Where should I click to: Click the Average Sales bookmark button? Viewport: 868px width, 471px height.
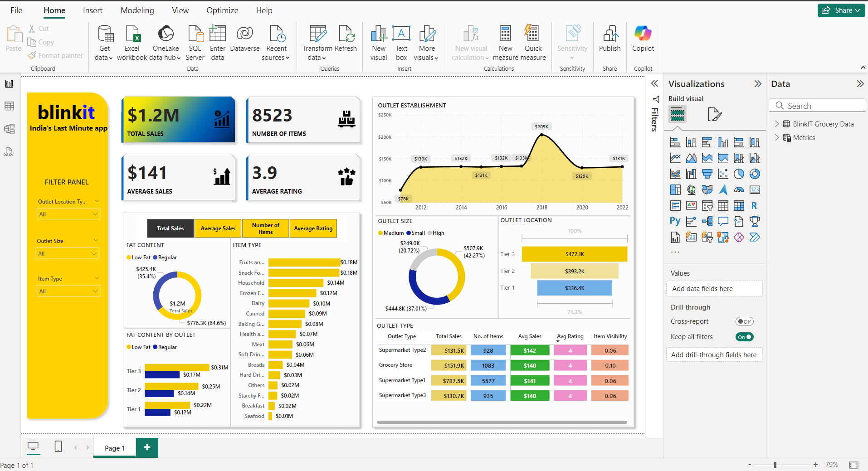218,228
